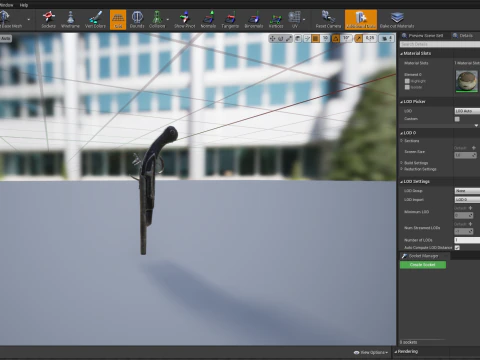Toggle surface snapping in viewport
480x360 pixels.
click(307, 38)
